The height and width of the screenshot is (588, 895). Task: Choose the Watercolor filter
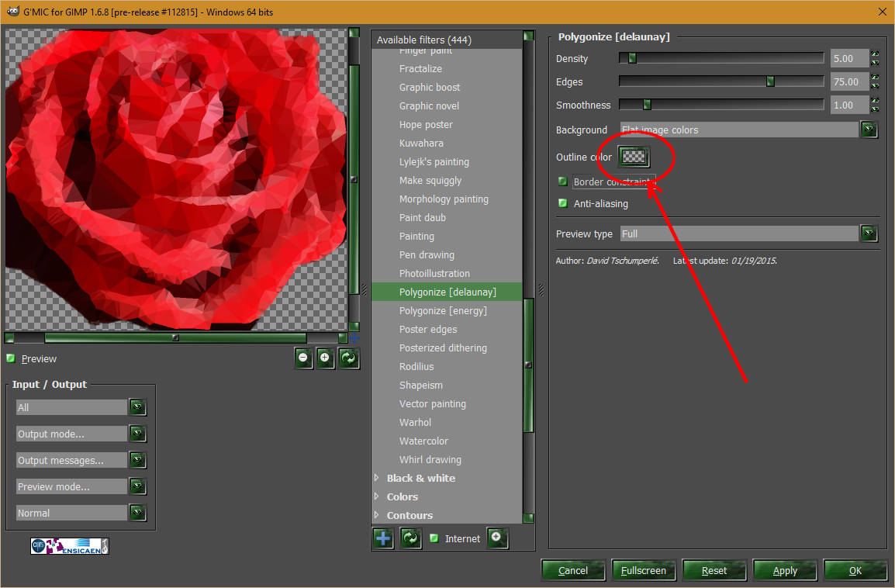(x=423, y=441)
